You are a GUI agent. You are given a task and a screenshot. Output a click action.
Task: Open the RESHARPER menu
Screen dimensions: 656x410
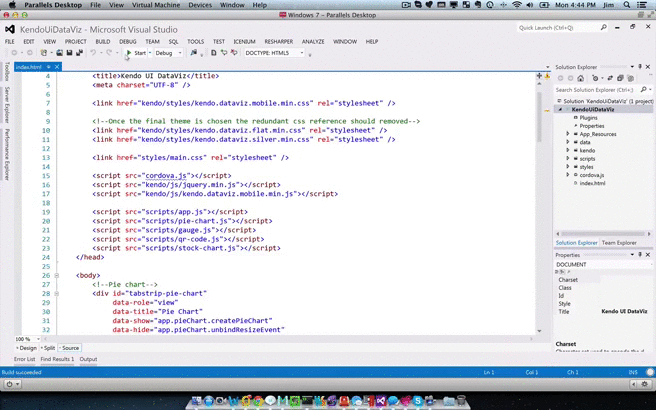coord(279,41)
